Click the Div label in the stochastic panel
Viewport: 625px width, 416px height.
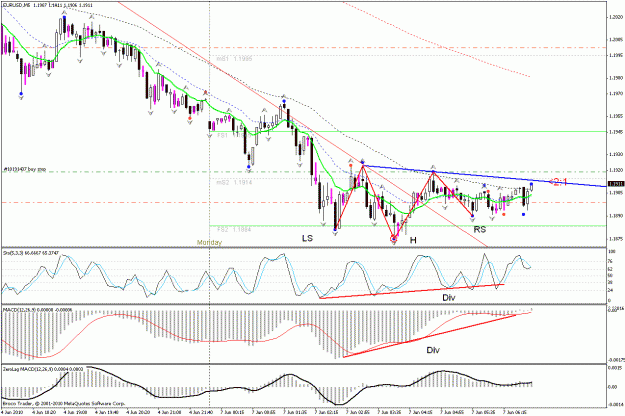coord(448,298)
